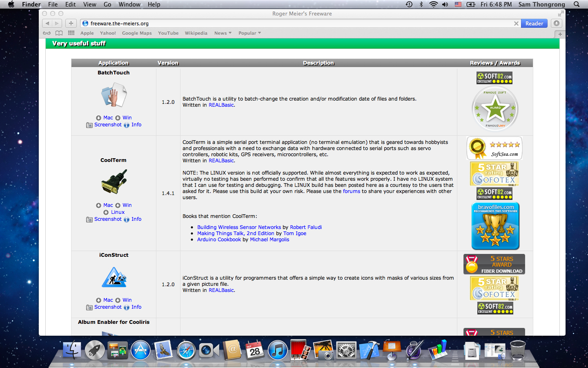Open the View menu
The width and height of the screenshot is (588, 368).
89,4
